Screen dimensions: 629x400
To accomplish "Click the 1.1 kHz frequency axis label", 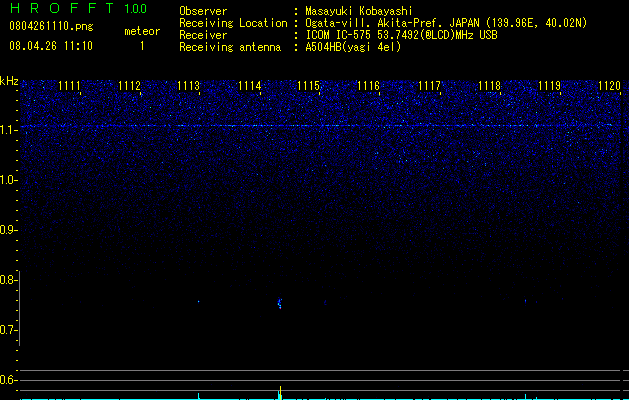I will [8, 130].
